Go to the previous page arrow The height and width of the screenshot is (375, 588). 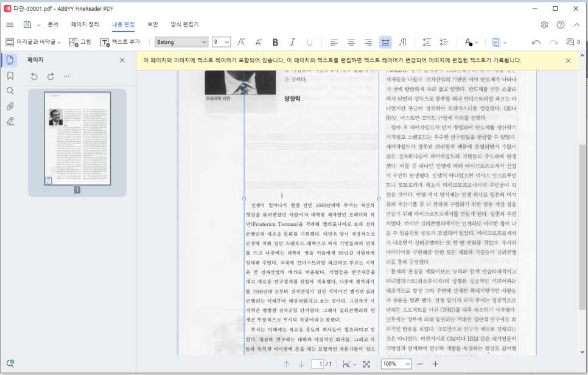(286, 364)
